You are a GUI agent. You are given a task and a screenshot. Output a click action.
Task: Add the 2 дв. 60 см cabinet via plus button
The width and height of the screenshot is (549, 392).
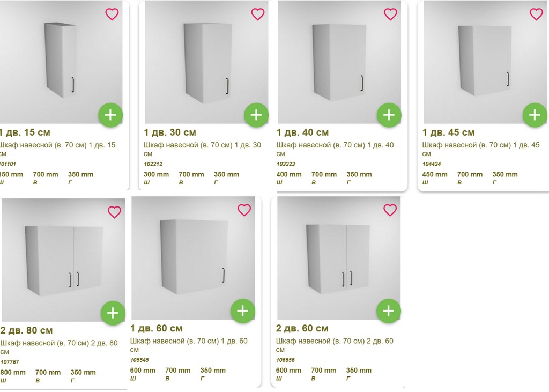point(388,311)
